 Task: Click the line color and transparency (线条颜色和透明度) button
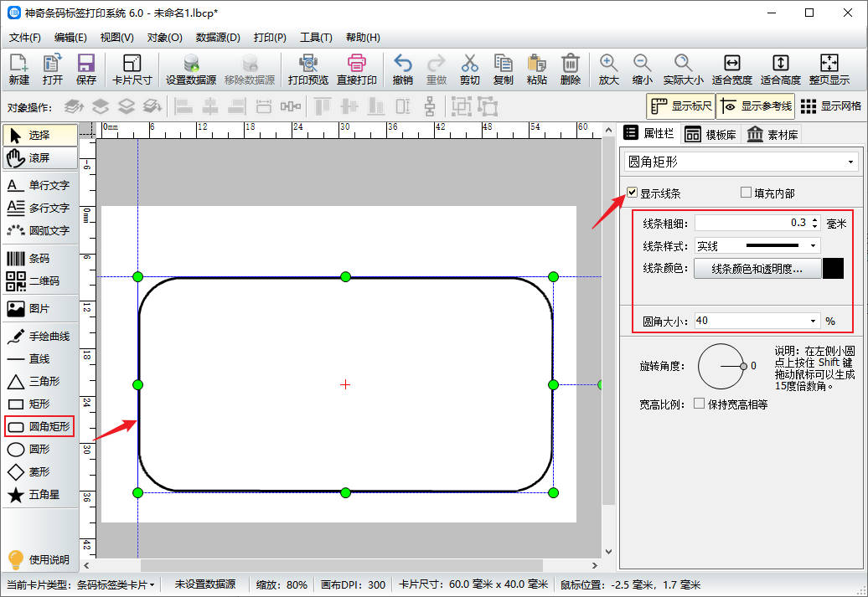point(757,269)
